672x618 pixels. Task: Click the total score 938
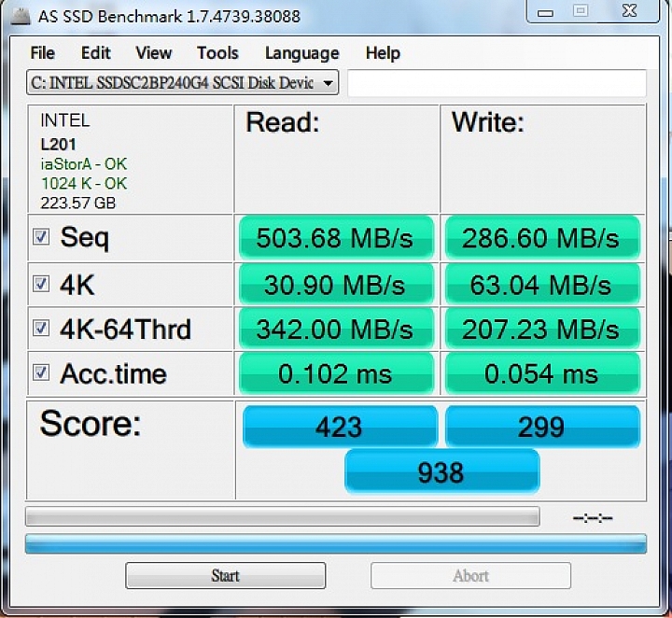441,471
